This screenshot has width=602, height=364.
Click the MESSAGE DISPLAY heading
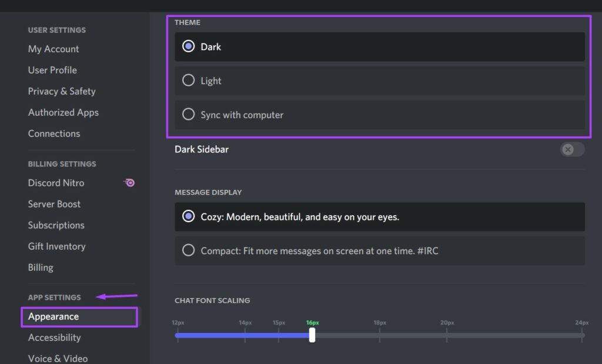click(208, 192)
